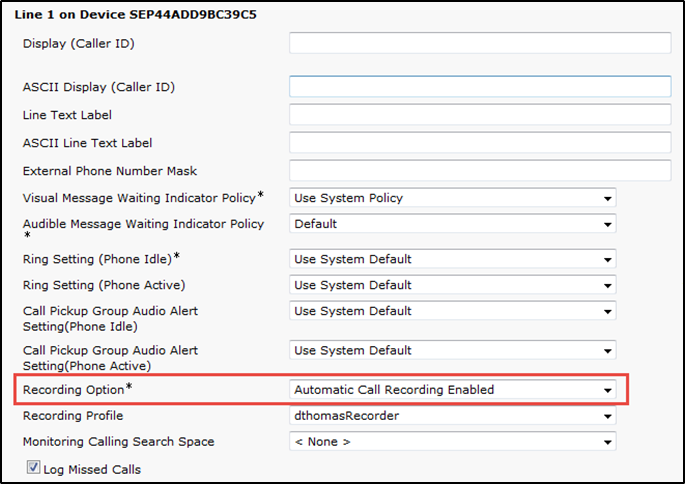Click the Recording Option dropdown arrow
This screenshot has height=484, width=685.
coord(608,390)
